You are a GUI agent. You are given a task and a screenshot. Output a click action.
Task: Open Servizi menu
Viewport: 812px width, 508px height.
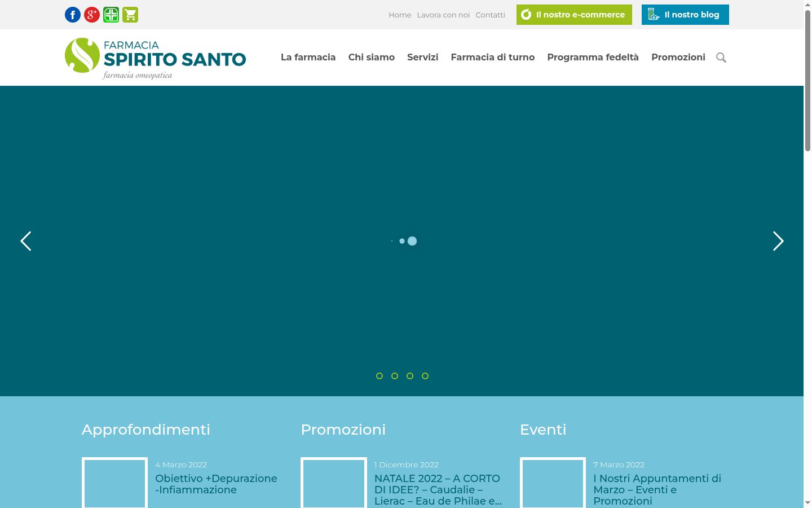(x=423, y=58)
